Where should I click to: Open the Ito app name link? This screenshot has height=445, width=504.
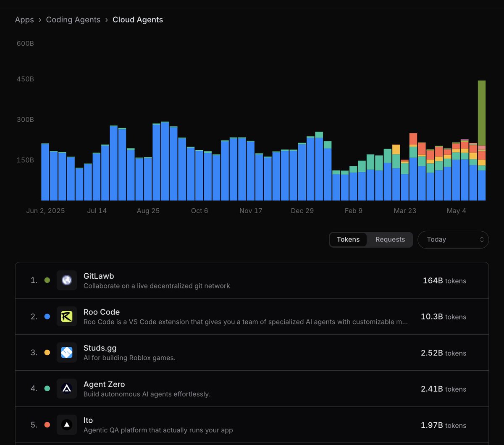tap(88, 420)
